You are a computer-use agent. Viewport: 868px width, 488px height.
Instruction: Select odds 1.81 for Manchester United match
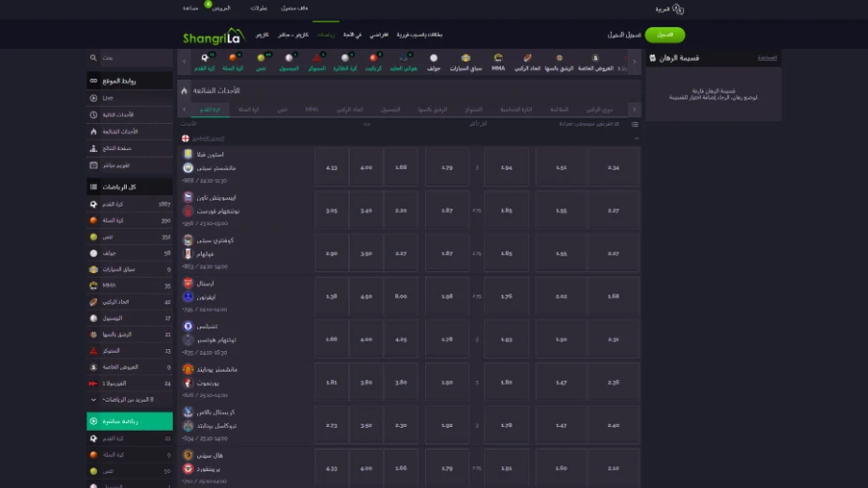331,382
